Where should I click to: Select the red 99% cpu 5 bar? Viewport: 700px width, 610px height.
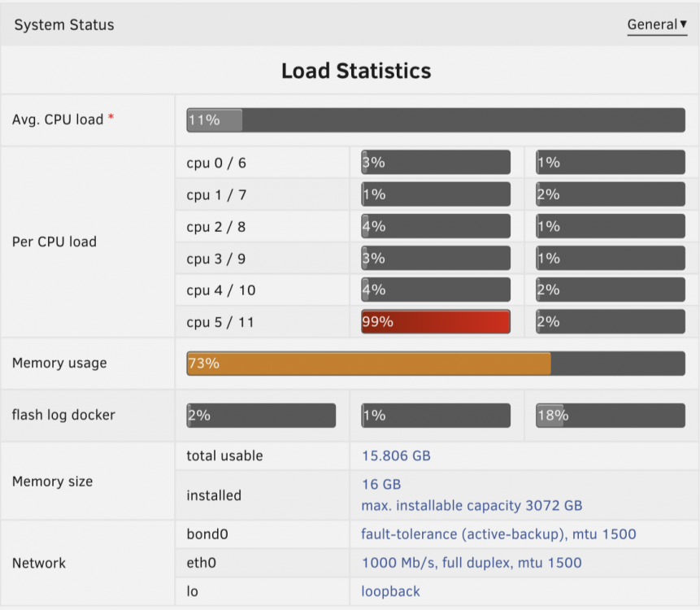436,321
